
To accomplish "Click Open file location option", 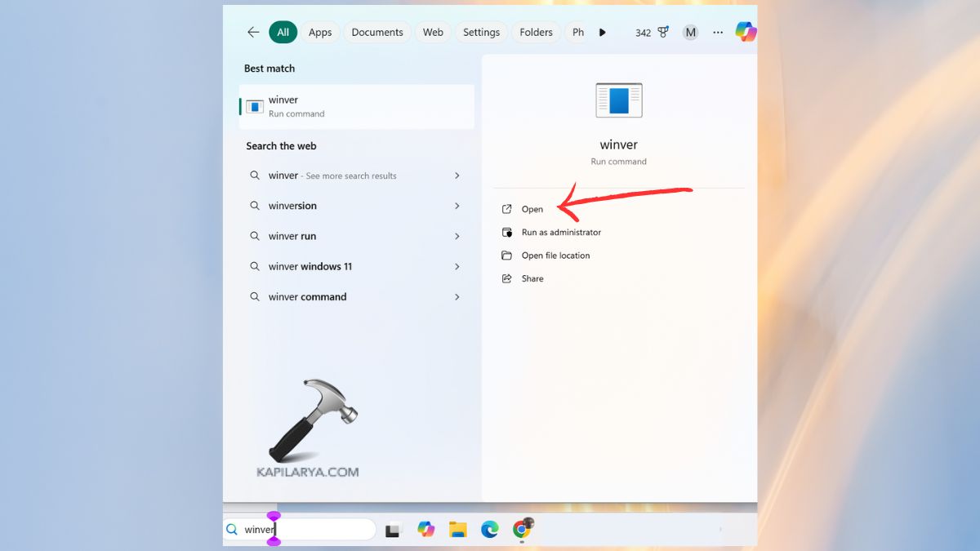I will 555,256.
